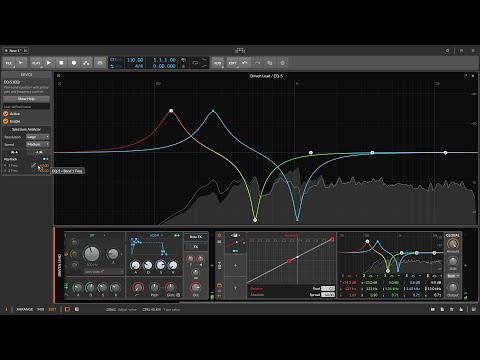
Task: Click the Show Help button
Action: [x=26, y=99]
